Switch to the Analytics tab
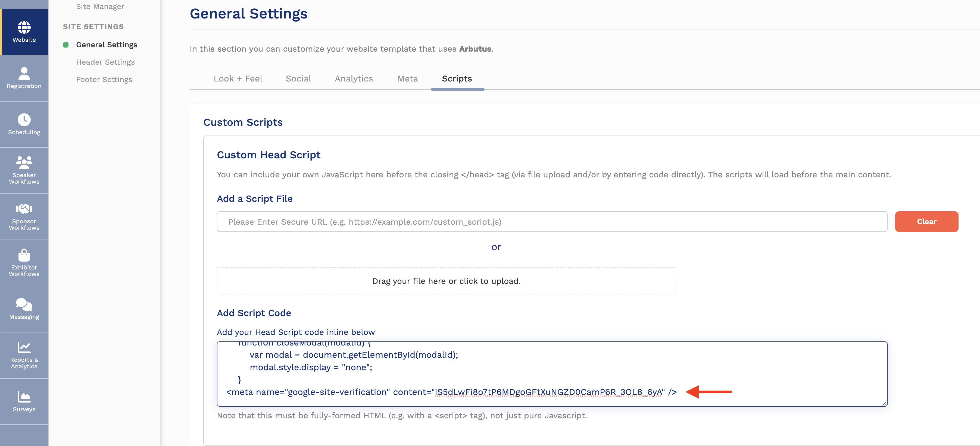Viewport: 980px width, 446px height. 354,79
